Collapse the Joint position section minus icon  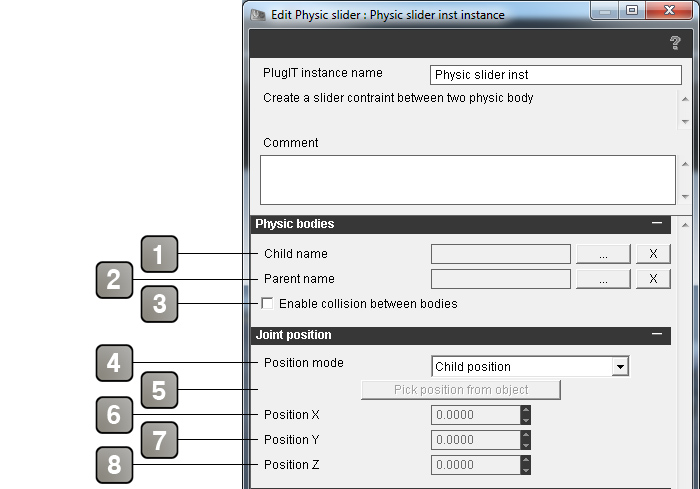coord(657,334)
